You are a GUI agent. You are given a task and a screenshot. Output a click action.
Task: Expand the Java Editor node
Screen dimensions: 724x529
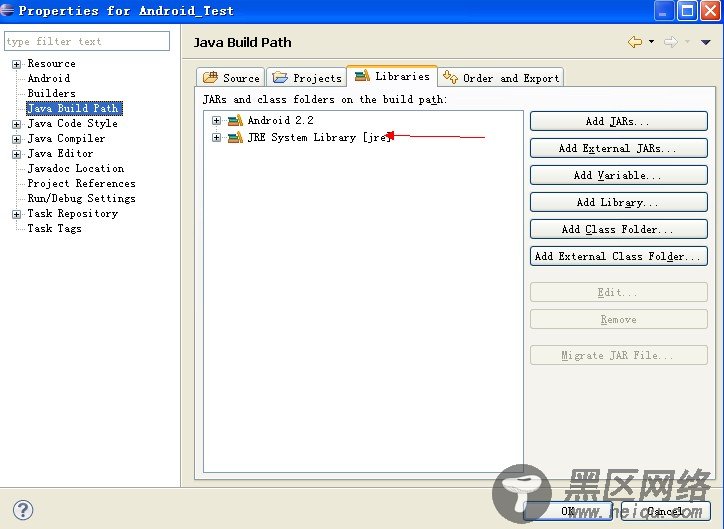tap(16, 154)
